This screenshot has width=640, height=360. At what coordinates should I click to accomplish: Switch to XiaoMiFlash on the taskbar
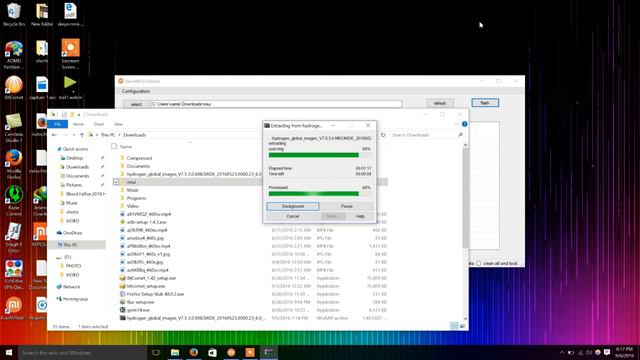(x=231, y=352)
